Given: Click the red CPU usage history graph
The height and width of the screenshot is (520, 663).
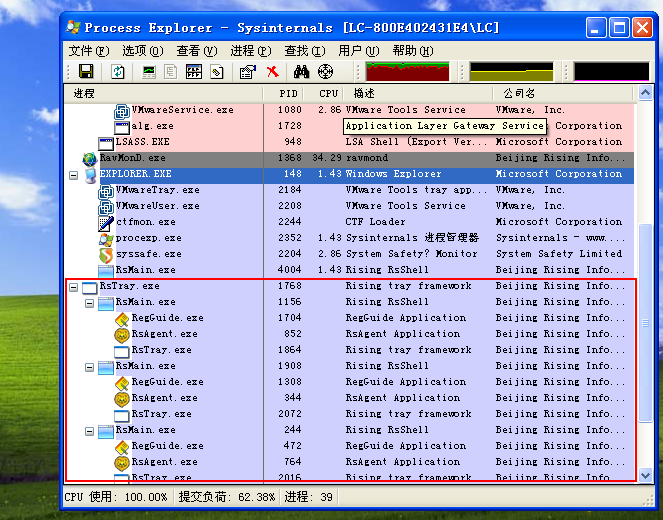Looking at the screenshot, I should pyautogui.click(x=408, y=71).
